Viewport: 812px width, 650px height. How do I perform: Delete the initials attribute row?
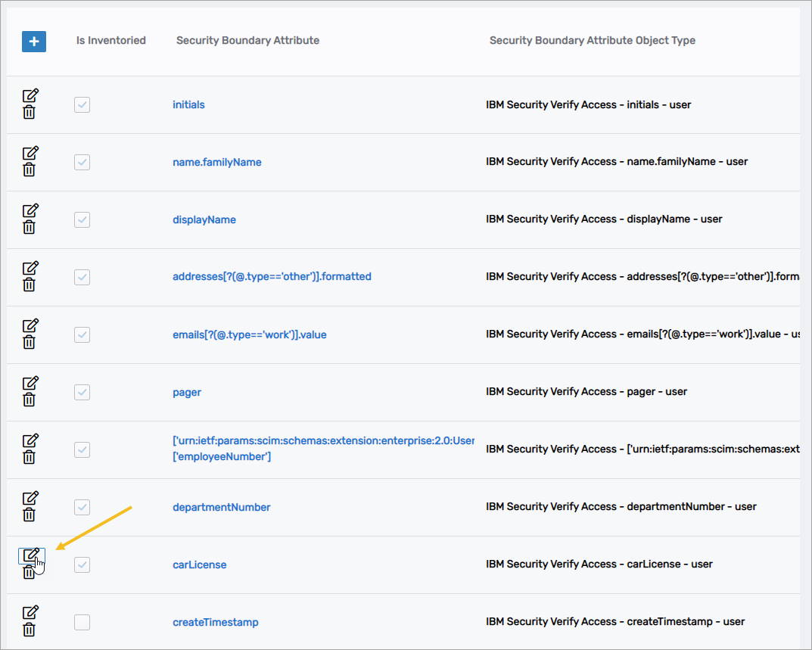tap(29, 113)
